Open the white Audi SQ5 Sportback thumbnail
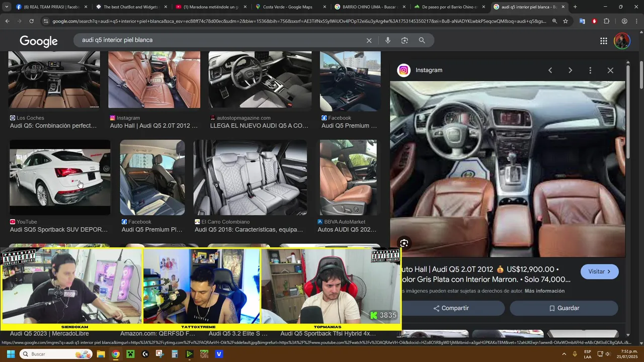 [x=60, y=177]
